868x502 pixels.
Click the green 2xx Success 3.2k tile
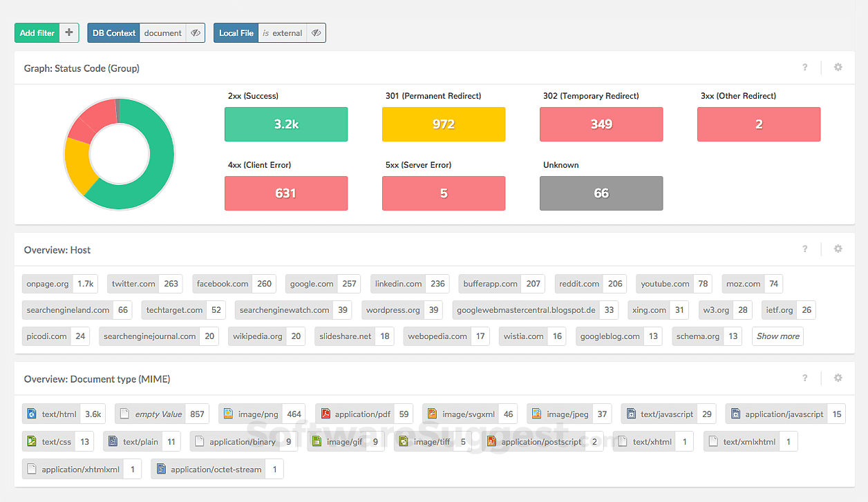click(285, 124)
